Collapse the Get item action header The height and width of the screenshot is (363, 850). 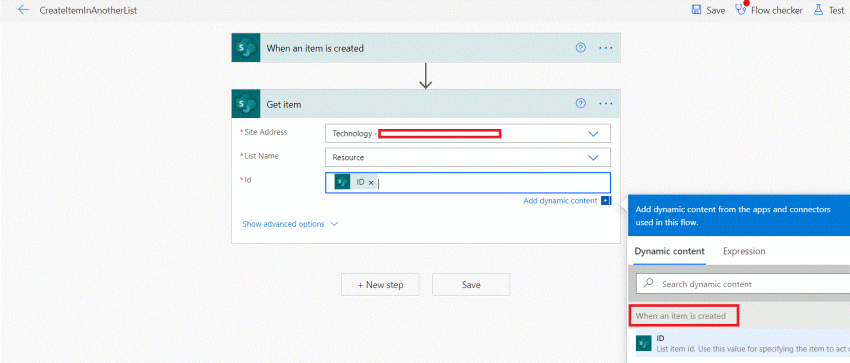tap(426, 103)
